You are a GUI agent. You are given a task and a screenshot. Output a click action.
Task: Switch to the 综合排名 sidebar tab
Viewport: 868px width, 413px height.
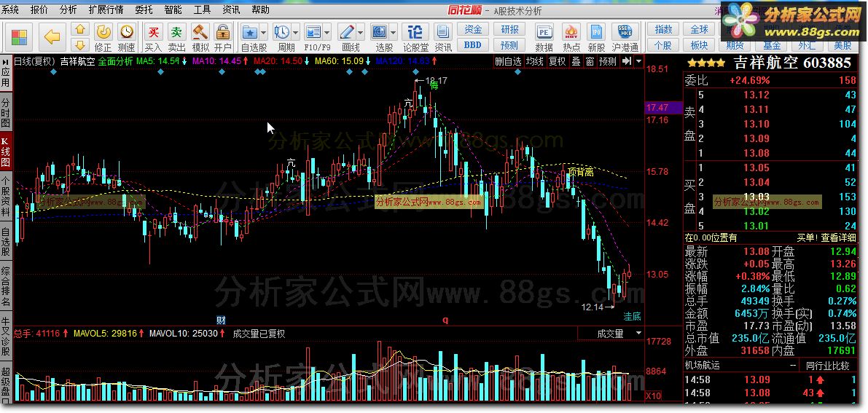(x=6, y=286)
